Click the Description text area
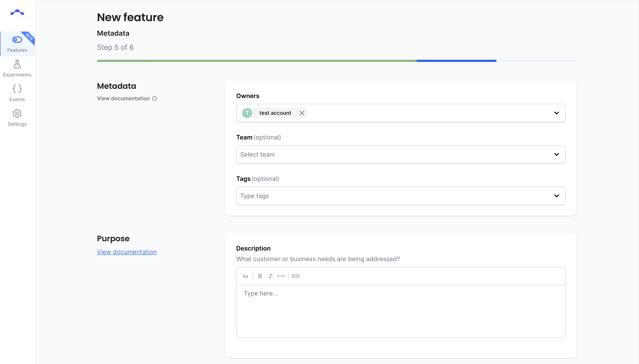Screen dimensions: 639x364 click(x=401, y=311)
